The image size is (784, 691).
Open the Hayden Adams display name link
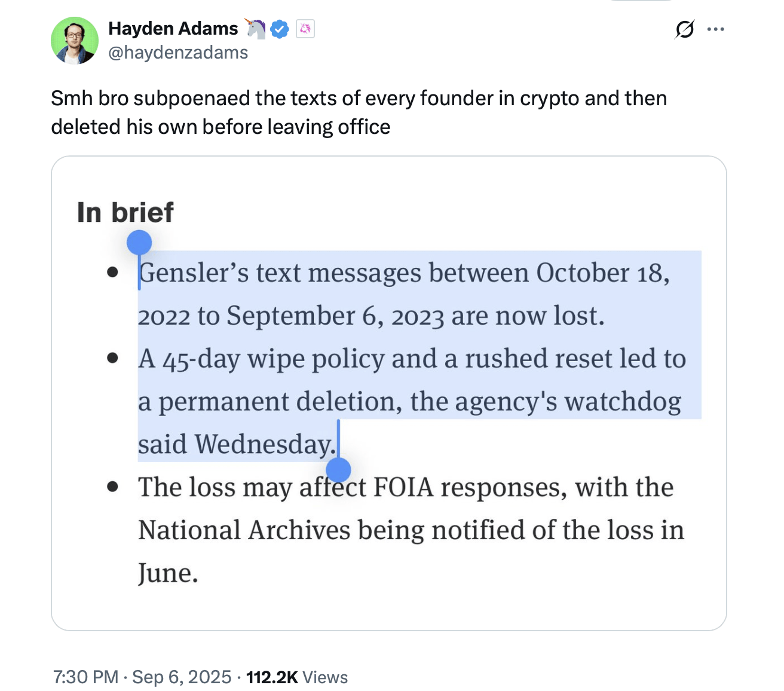[173, 29]
